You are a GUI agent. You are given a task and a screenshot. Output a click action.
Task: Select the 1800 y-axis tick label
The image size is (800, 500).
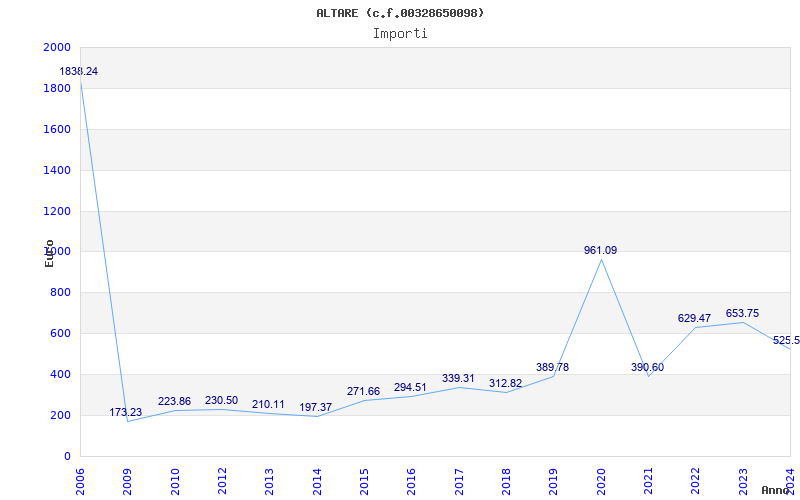pyautogui.click(x=57, y=88)
